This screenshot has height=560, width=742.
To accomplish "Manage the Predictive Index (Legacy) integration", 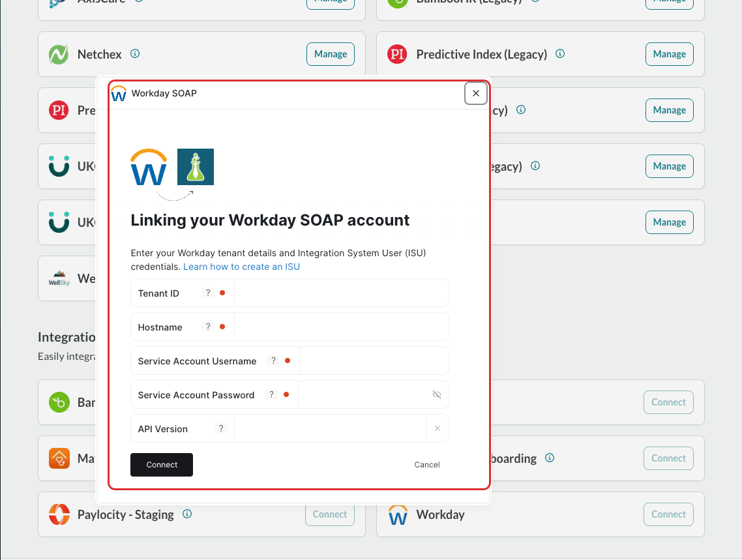I will coord(669,54).
